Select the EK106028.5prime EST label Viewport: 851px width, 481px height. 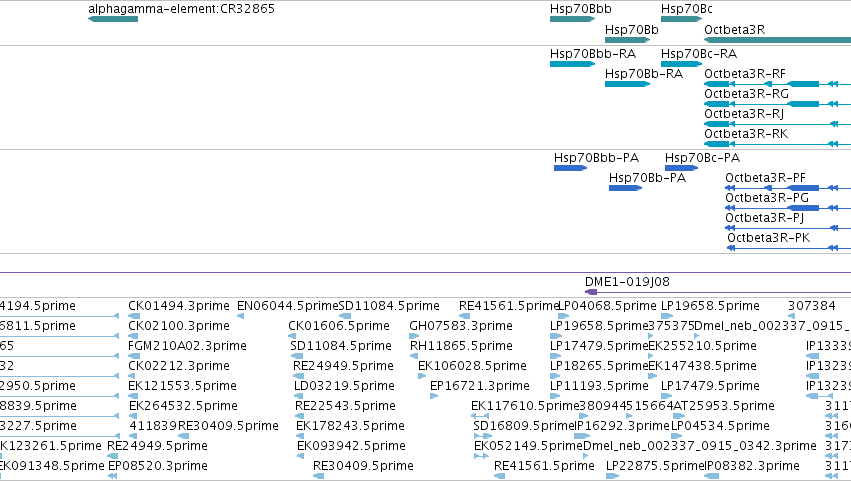click(472, 366)
